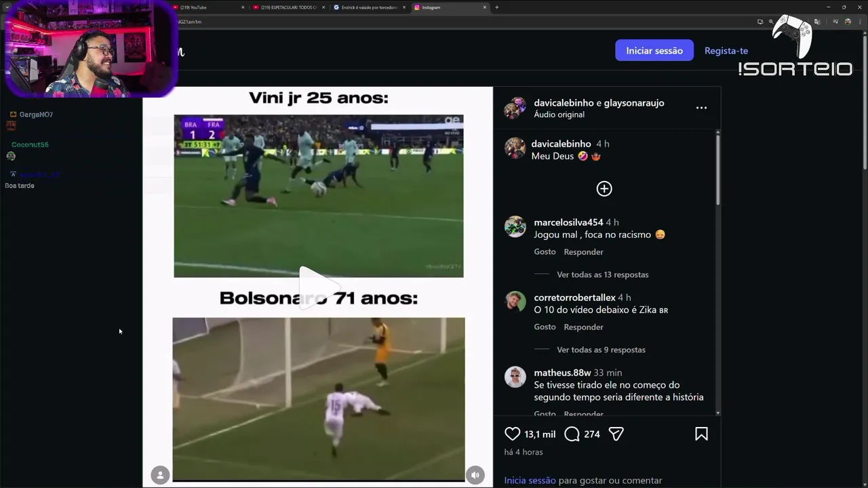Open the davicalebinho profile link in header
Viewport: 868px width, 488px height.
pos(564,103)
